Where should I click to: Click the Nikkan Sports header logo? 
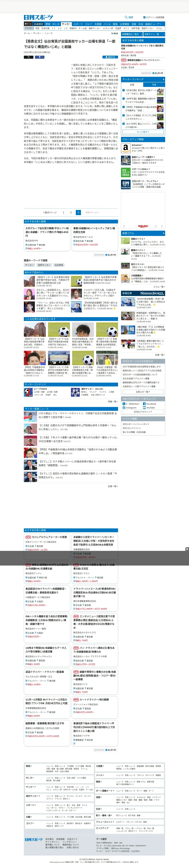tap(39, 17)
